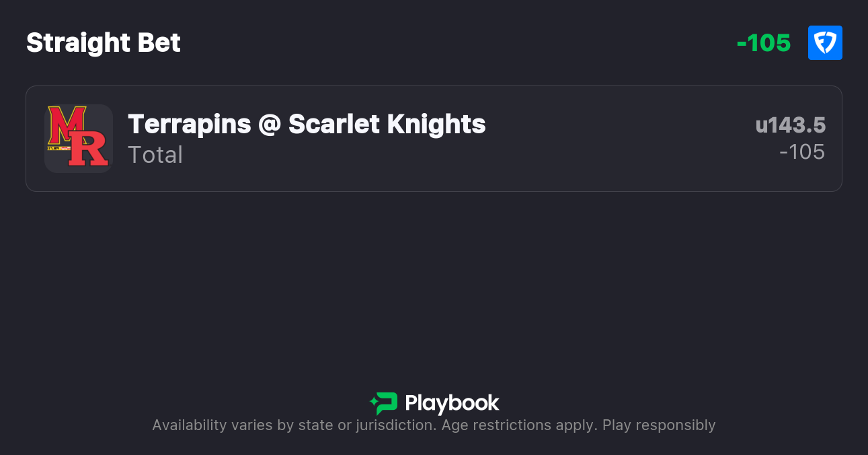Click the FanDuel sportsbook icon
The image size is (868, 455).
click(825, 43)
